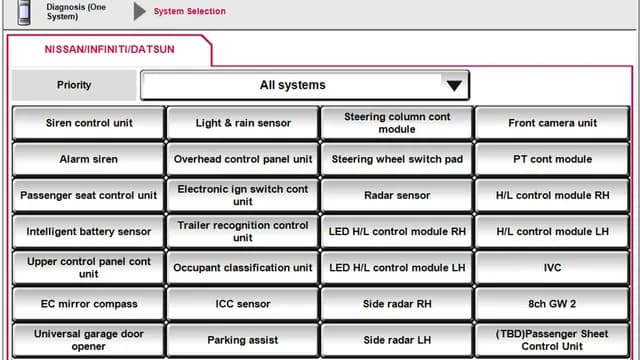This screenshot has height=360, width=640.
Task: Choose Siren control unit
Action: [89, 123]
